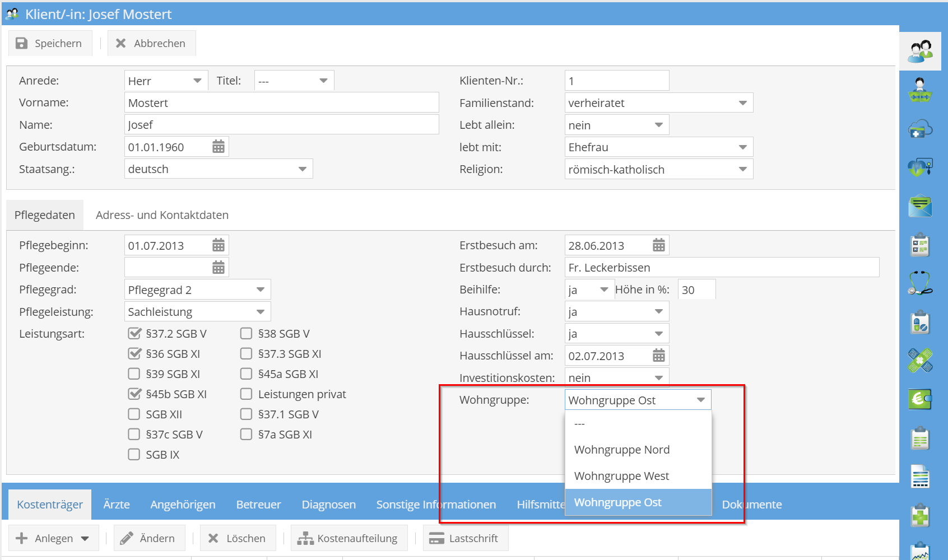The image size is (948, 560).
Task: Click the stethoscope icon in sidebar
Action: [x=920, y=283]
